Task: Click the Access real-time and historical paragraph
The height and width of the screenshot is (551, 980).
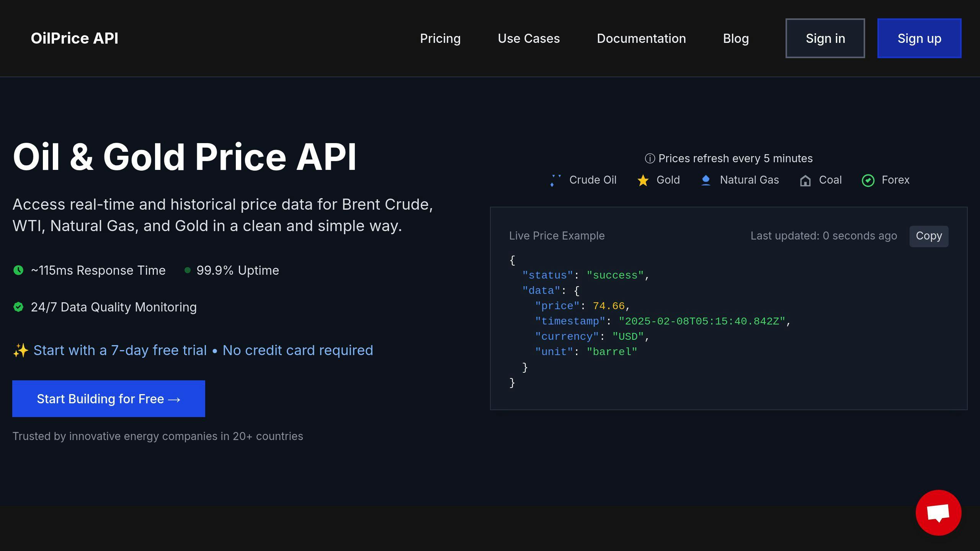Action: point(223,215)
